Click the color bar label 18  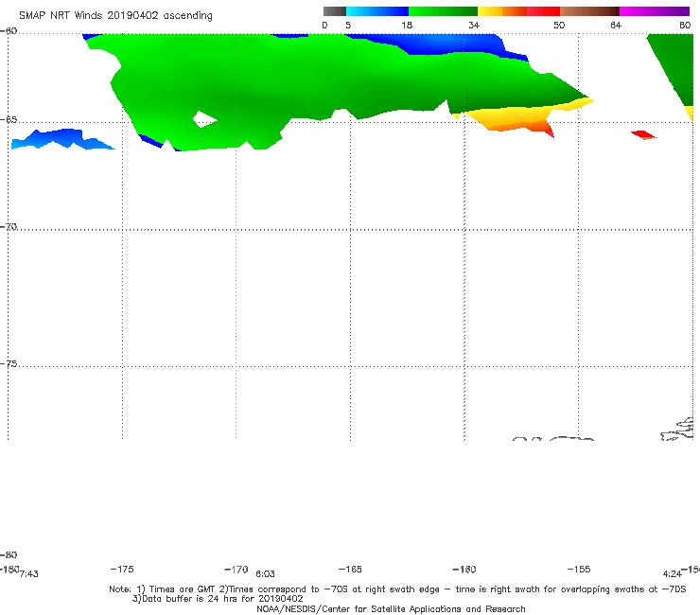pos(407,26)
